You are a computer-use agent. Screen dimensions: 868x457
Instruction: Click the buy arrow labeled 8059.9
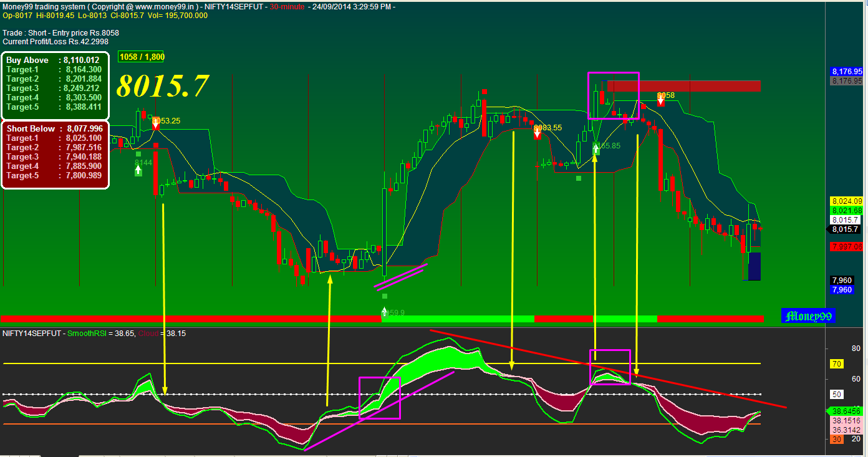pos(385,312)
